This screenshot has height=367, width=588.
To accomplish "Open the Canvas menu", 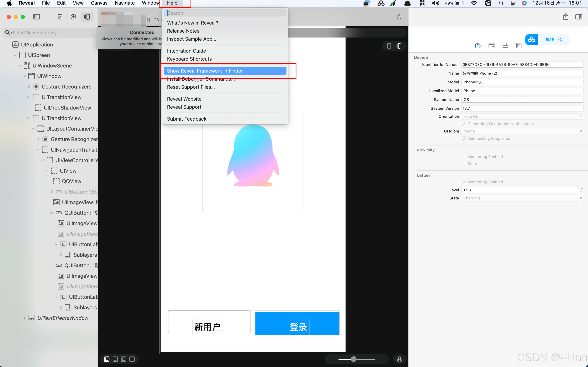I will (99, 3).
